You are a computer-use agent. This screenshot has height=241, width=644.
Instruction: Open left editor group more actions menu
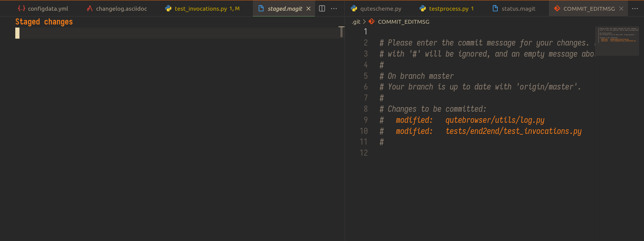pos(334,8)
